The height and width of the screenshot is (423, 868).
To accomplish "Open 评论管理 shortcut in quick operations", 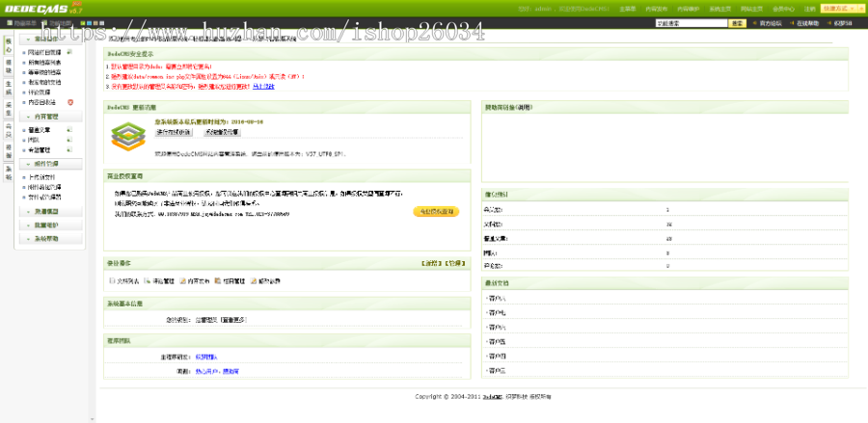I will pyautogui.click(x=159, y=281).
